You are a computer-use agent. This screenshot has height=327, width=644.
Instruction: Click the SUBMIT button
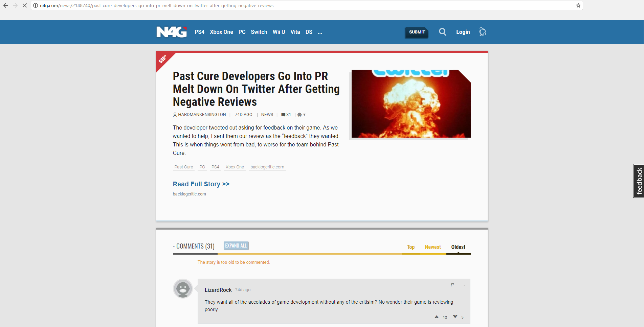tap(417, 32)
